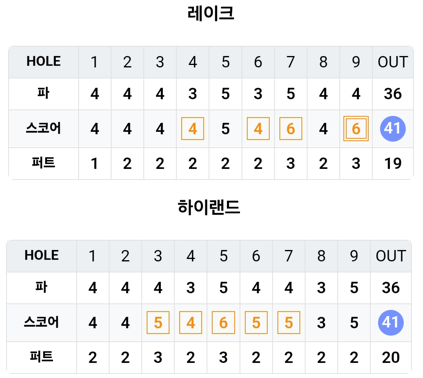Click the boxed 5 on 하이랜드 hole 7

(289, 323)
